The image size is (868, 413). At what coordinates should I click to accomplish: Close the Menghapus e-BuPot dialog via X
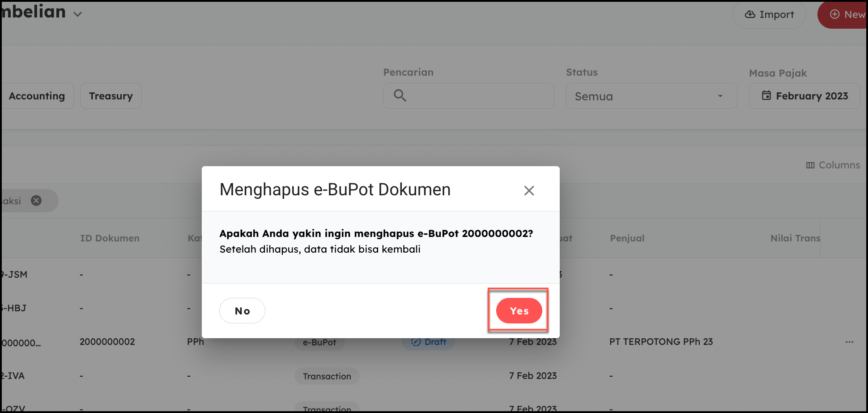[529, 191]
